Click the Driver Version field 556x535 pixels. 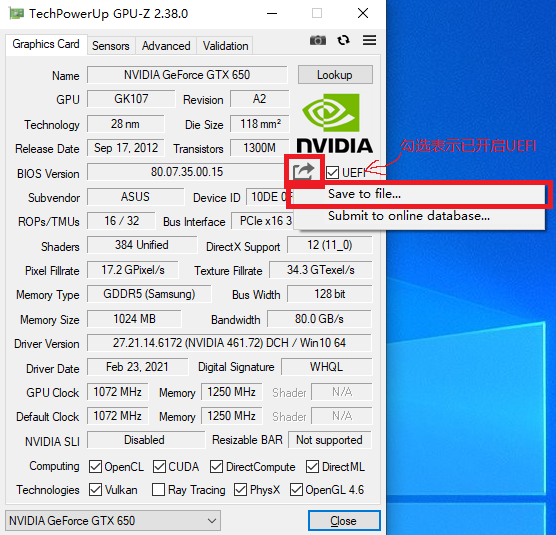(229, 343)
